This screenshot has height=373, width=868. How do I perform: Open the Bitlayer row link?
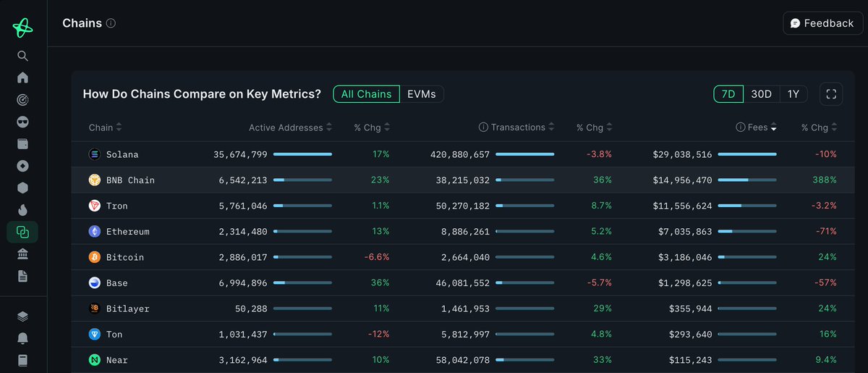(127, 309)
